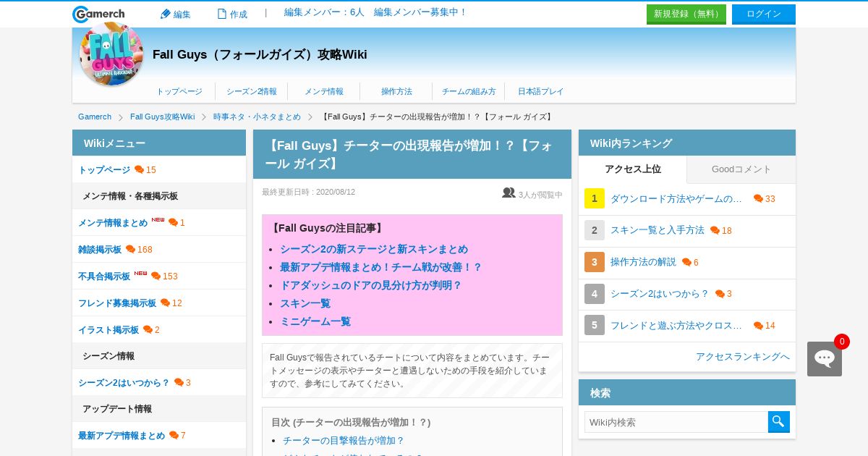Image resolution: width=868 pixels, height=456 pixels.
Task: Open チームの組み方 nav tab
Action: 469,92
